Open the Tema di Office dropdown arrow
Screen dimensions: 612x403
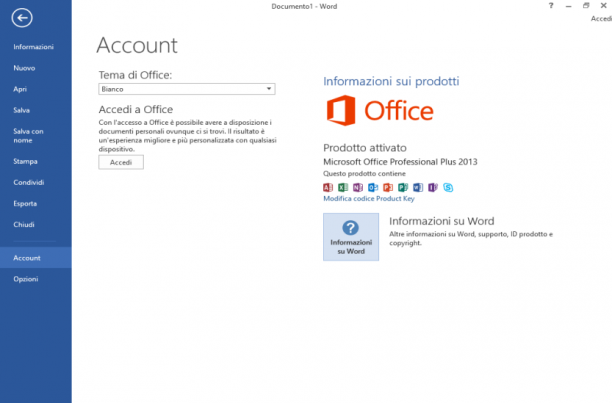coord(269,89)
